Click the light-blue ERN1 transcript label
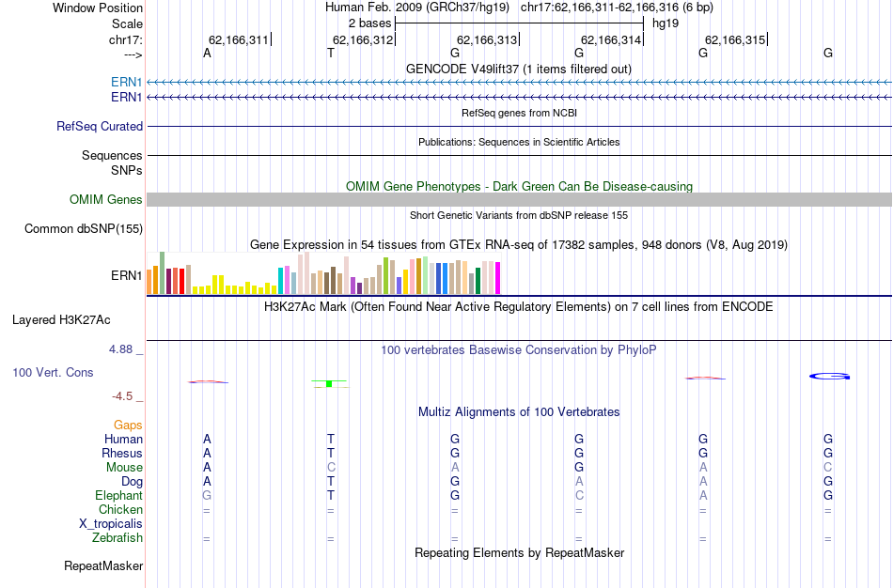Image resolution: width=893 pixels, height=588 pixels. click(x=127, y=83)
